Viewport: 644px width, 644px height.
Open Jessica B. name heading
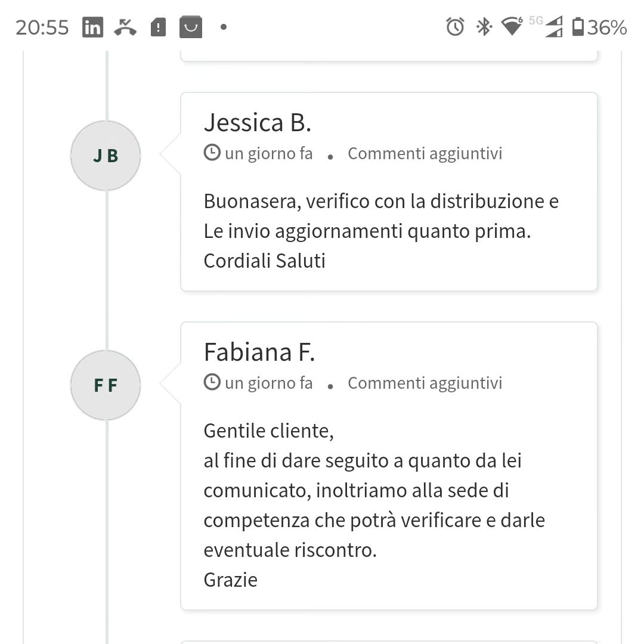coord(258,122)
